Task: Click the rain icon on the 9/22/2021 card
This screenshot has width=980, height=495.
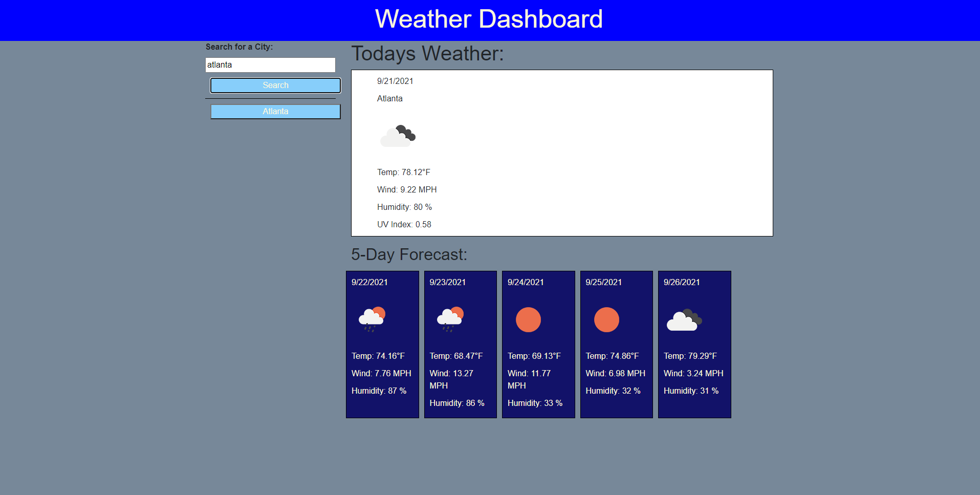Action: [372, 319]
